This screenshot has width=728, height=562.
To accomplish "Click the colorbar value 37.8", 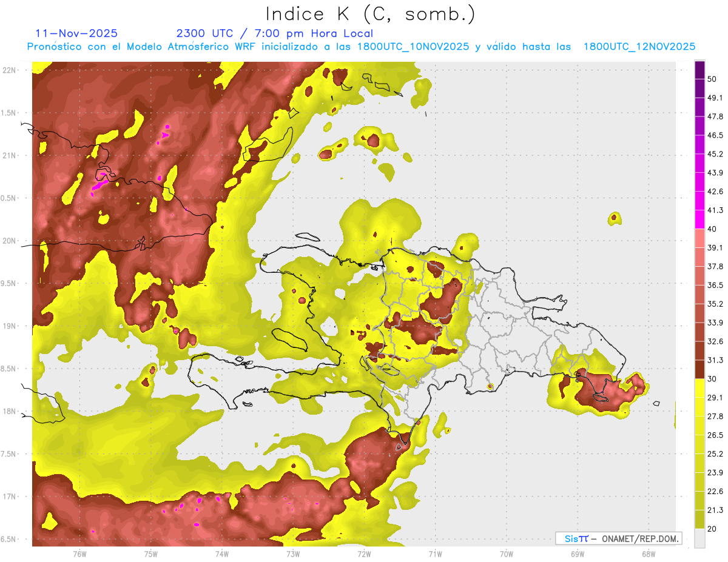I will tap(715, 267).
